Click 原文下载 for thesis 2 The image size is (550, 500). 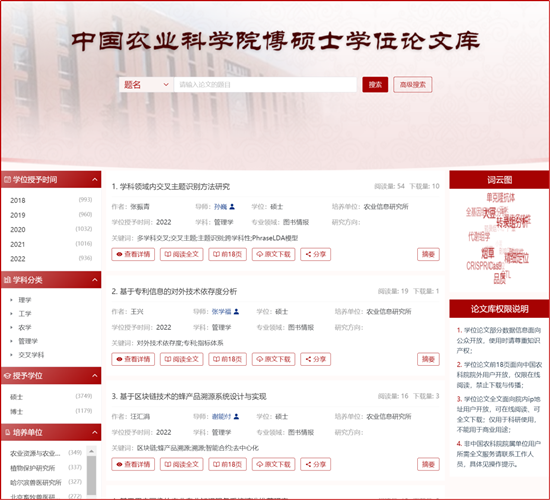point(274,359)
